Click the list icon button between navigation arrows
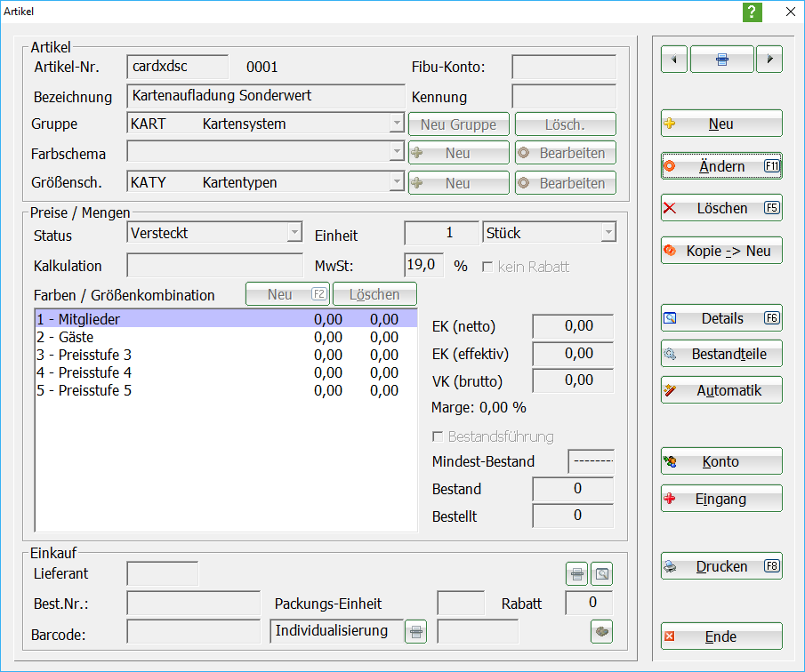Image resolution: width=805 pixels, height=672 pixels. coord(721,60)
